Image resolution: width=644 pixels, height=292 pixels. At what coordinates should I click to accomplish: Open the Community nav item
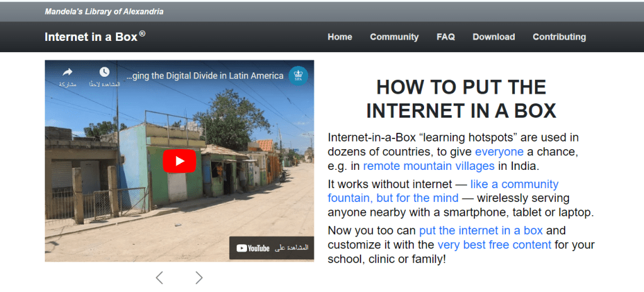[394, 37]
